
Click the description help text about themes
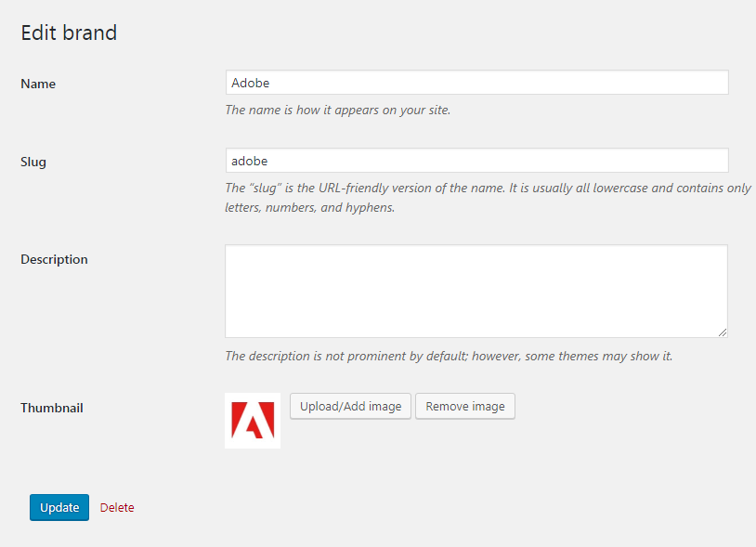pyautogui.click(x=449, y=356)
